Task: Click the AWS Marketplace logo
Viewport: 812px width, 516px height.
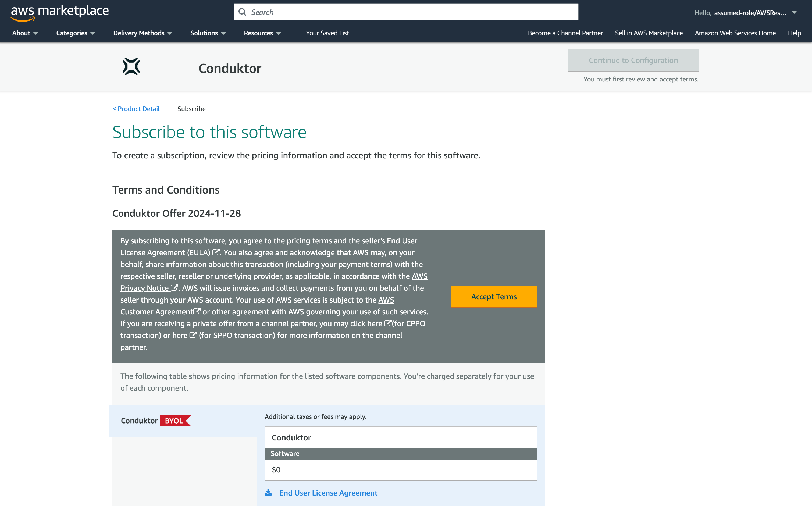Action: [x=59, y=12]
